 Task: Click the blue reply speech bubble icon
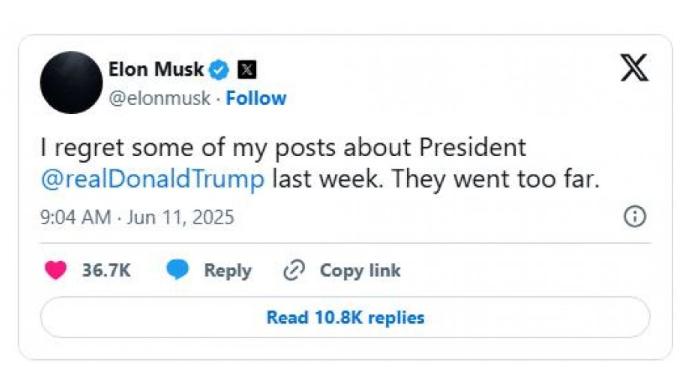click(x=177, y=270)
